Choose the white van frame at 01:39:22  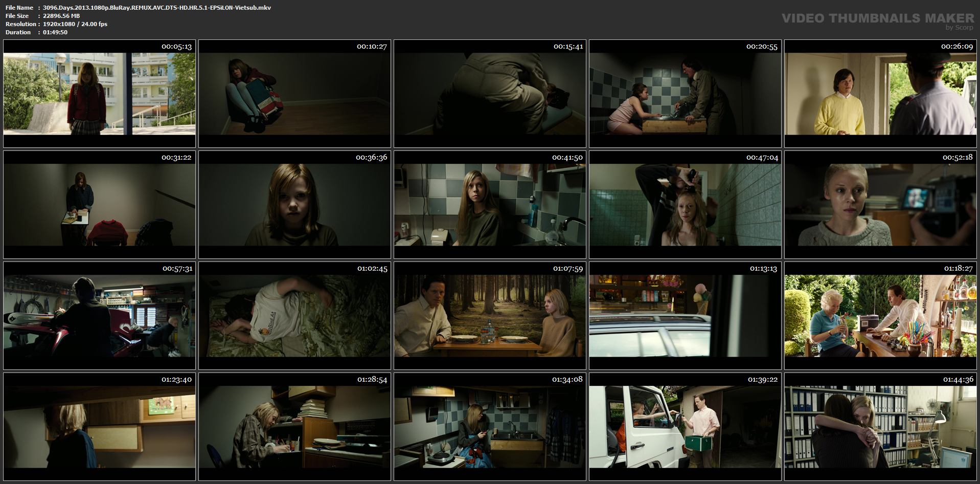[x=685, y=427]
